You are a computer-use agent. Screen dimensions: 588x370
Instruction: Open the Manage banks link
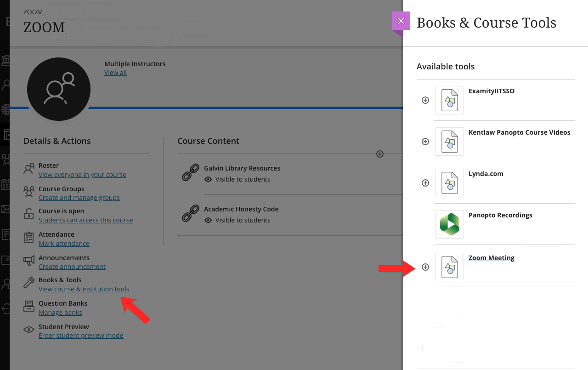click(x=60, y=313)
